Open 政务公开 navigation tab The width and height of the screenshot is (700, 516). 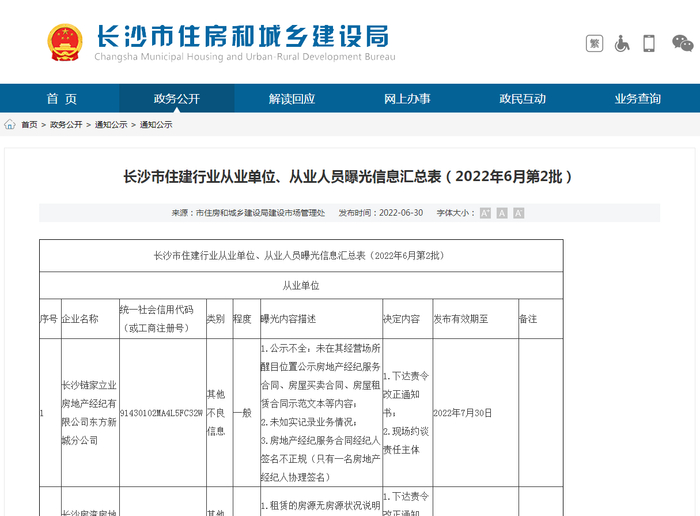pos(177,99)
